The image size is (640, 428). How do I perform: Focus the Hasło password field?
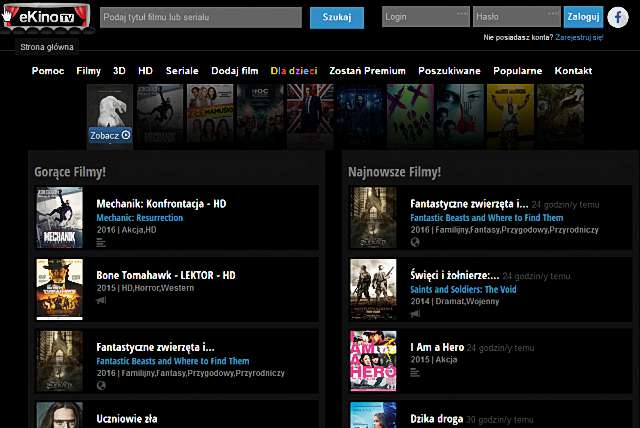516,17
